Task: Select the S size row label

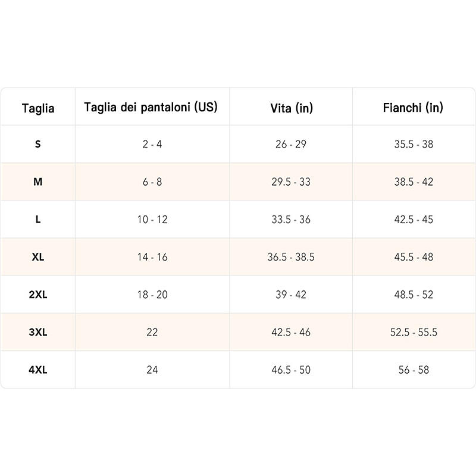Action: (x=38, y=145)
